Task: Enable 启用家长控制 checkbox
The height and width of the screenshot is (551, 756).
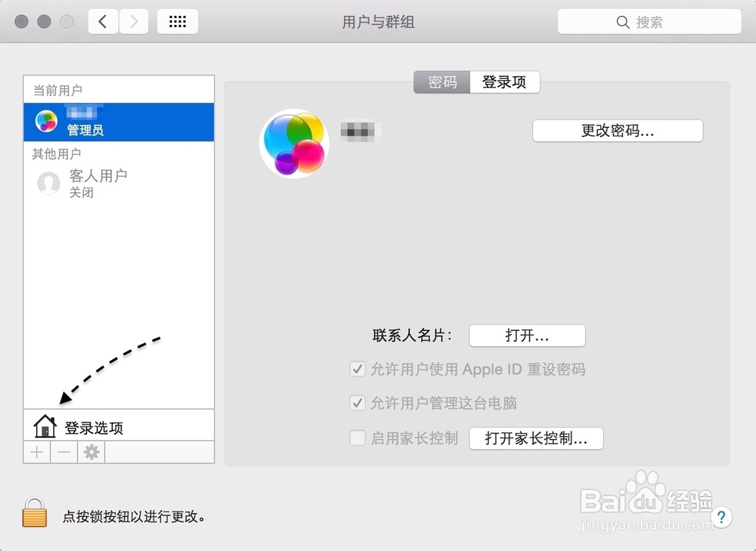Action: point(357,438)
